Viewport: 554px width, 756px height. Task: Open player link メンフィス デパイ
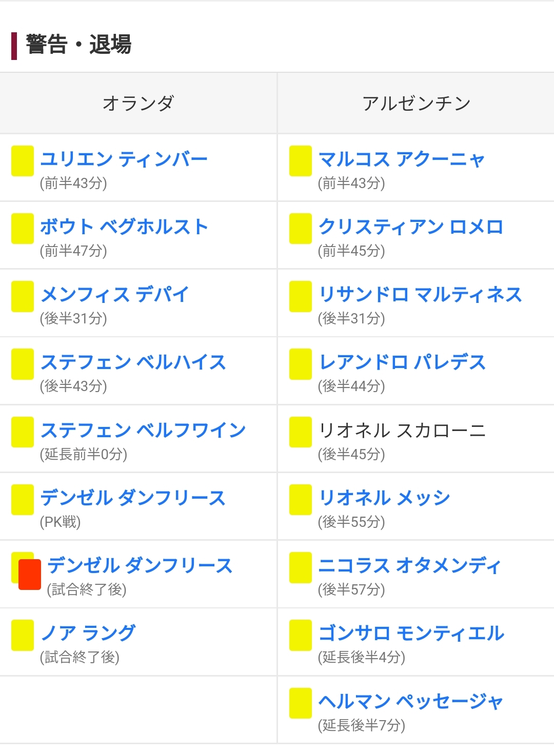[115, 294]
